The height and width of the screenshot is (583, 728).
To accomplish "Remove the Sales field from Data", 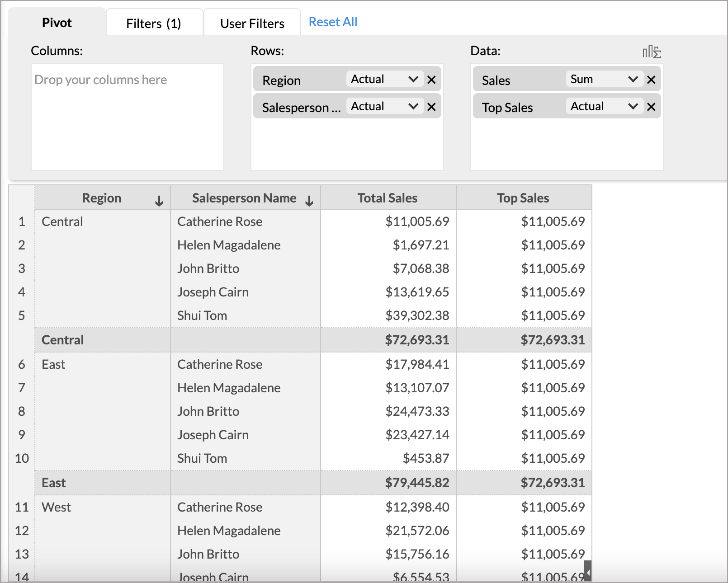I will click(651, 80).
